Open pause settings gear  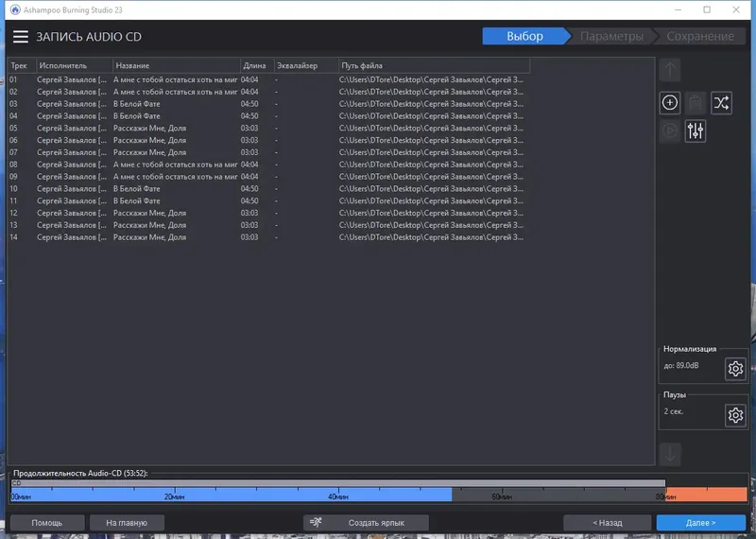[735, 415]
